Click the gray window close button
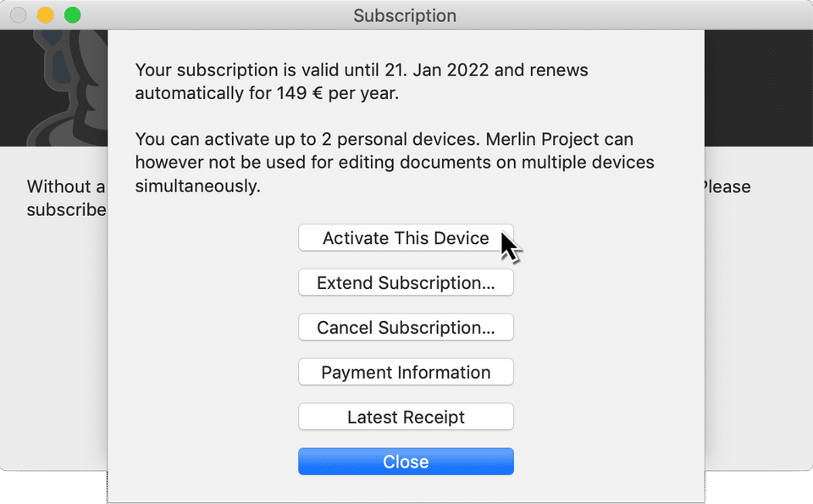The width and height of the screenshot is (813, 504). pos(18,15)
